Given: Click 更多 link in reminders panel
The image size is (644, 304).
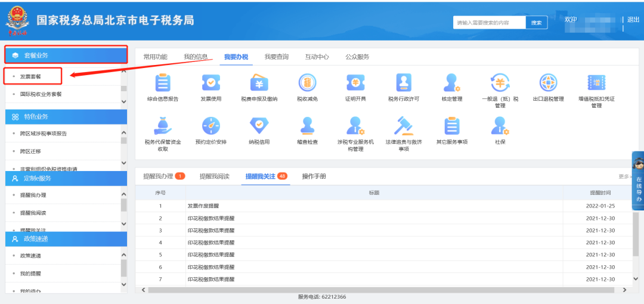Looking at the screenshot, I should pyautogui.click(x=625, y=176).
